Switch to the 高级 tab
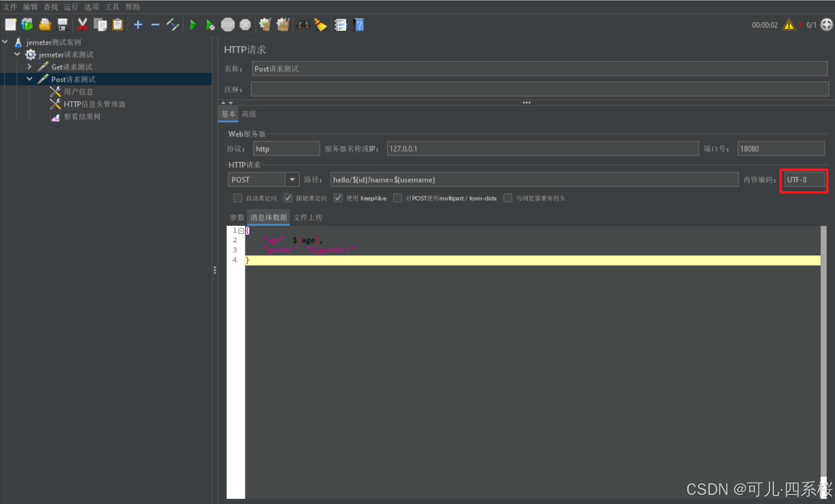The image size is (835, 504). tap(249, 114)
